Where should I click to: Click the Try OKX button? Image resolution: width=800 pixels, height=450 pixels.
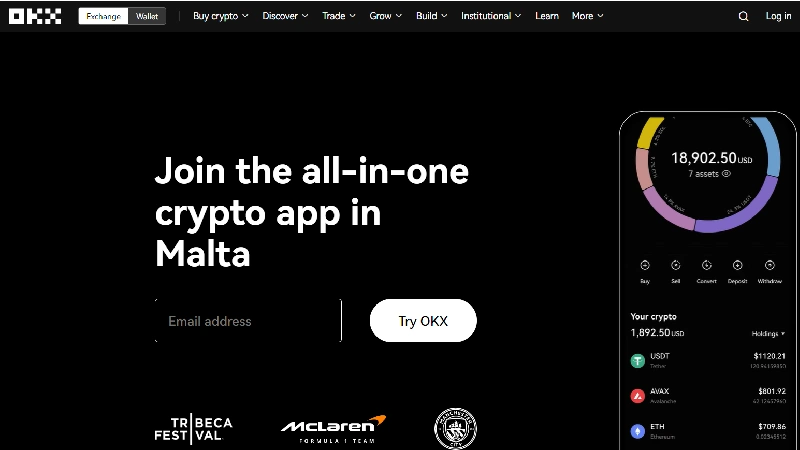coord(423,321)
